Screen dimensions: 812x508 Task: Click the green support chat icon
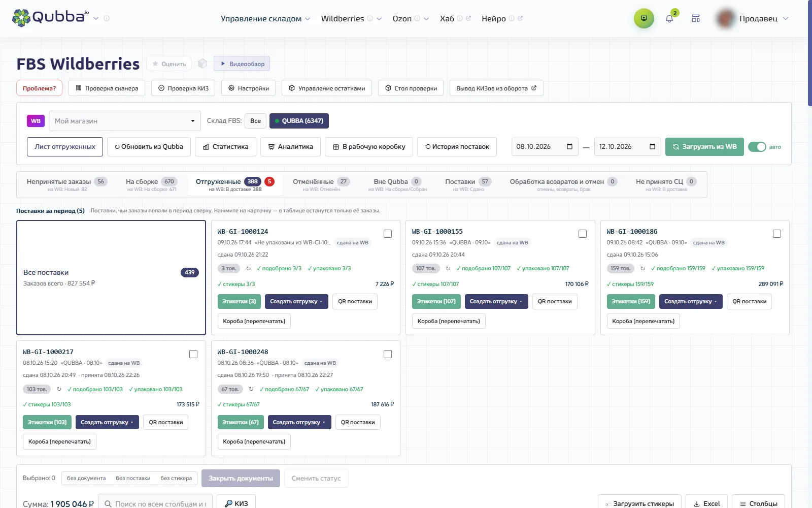coord(644,19)
